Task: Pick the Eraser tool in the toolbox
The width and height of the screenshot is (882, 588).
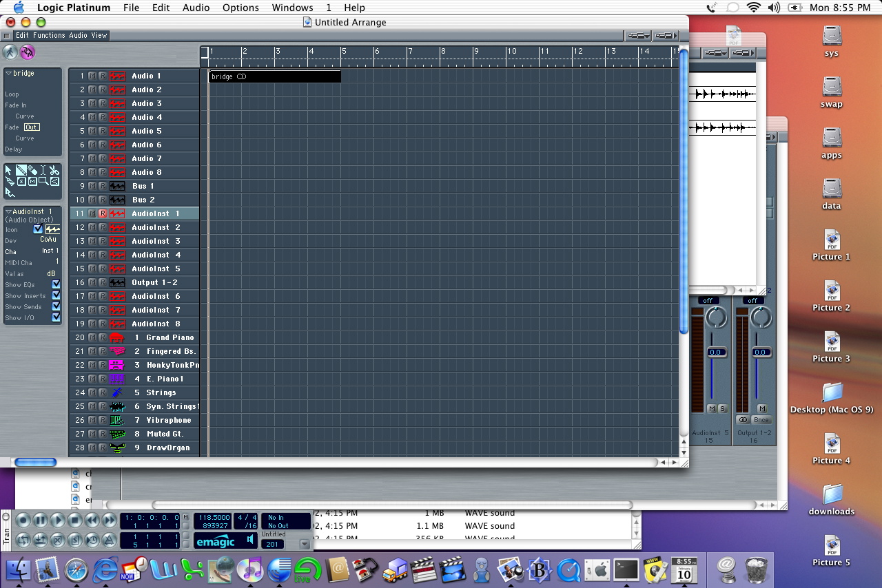Action: pyautogui.click(x=32, y=170)
